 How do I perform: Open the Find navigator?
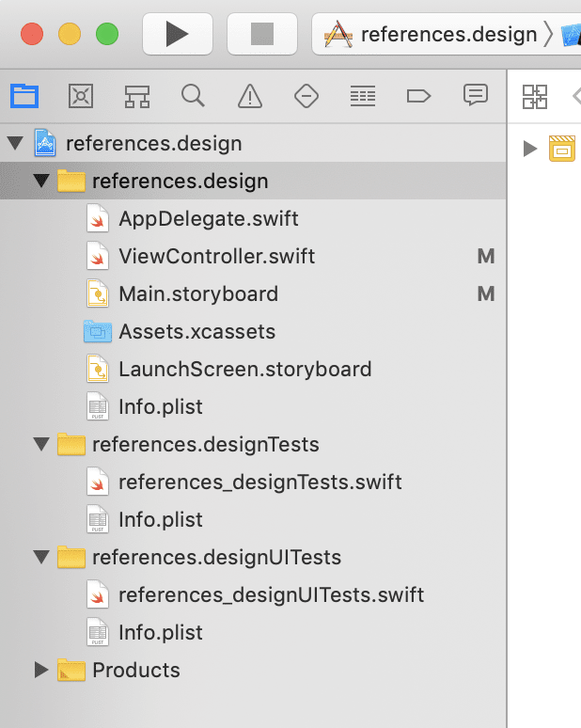coord(194,95)
